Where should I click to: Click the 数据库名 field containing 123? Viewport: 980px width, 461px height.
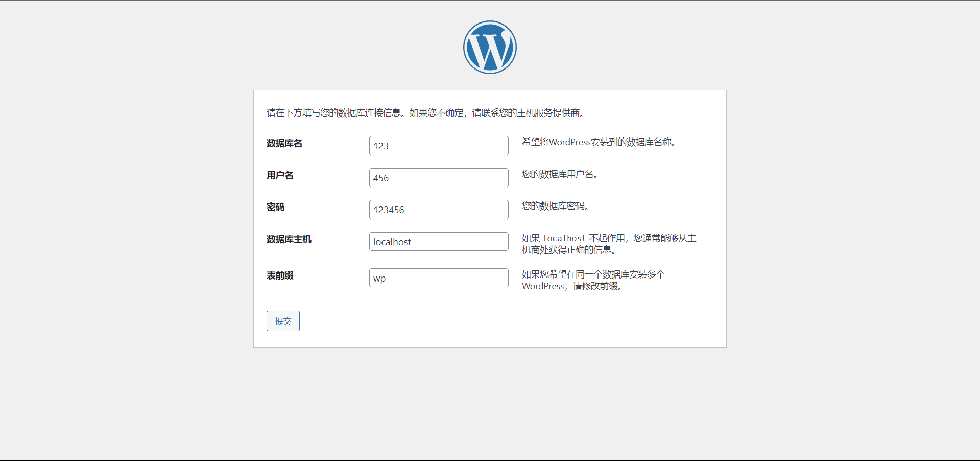[438, 146]
